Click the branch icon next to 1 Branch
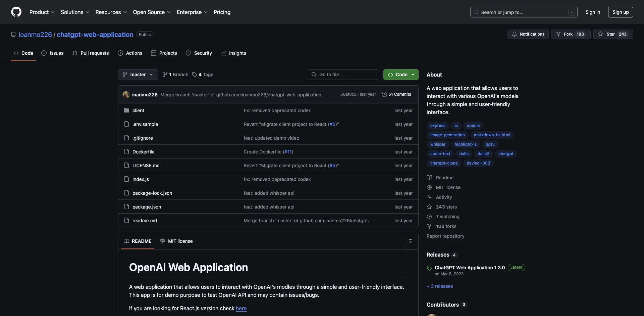 click(x=165, y=75)
